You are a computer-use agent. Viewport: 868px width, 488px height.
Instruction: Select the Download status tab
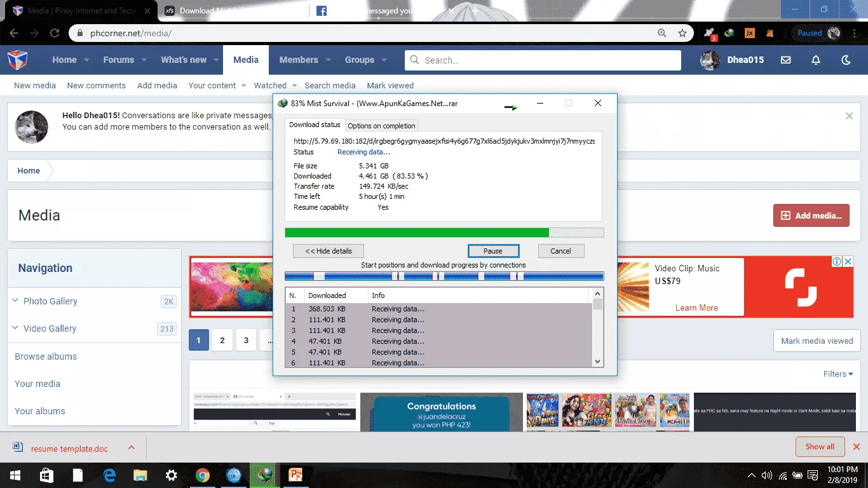click(x=315, y=125)
